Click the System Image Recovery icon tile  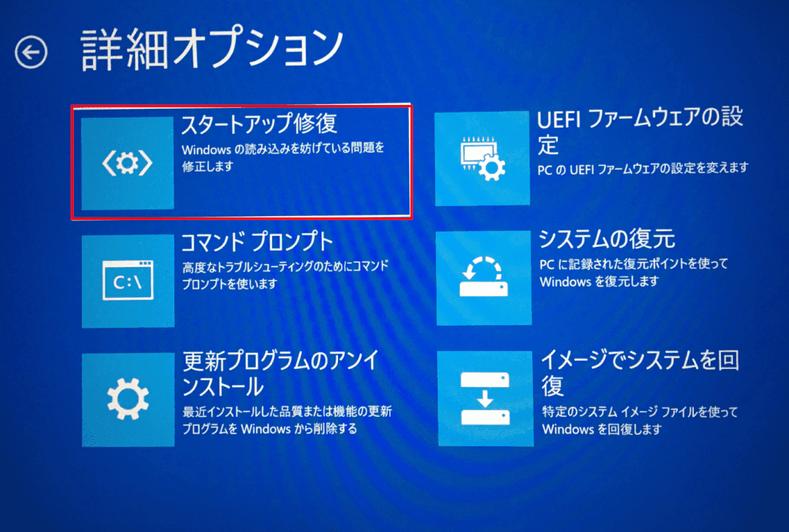click(x=486, y=399)
